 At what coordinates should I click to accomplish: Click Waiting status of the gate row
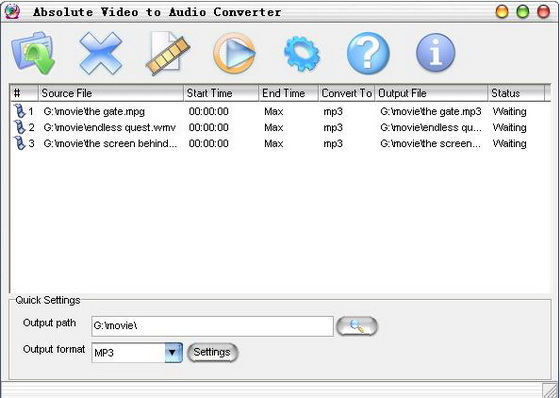509,111
